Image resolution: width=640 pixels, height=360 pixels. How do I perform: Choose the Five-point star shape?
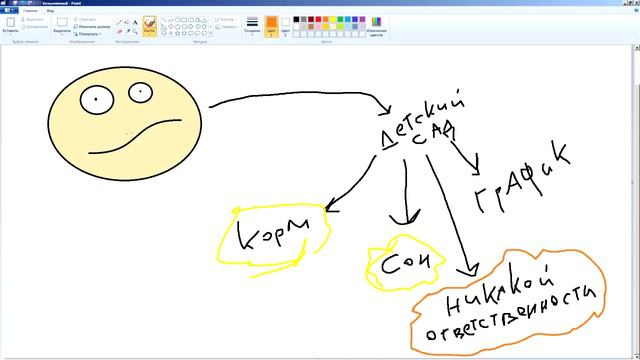178,33
